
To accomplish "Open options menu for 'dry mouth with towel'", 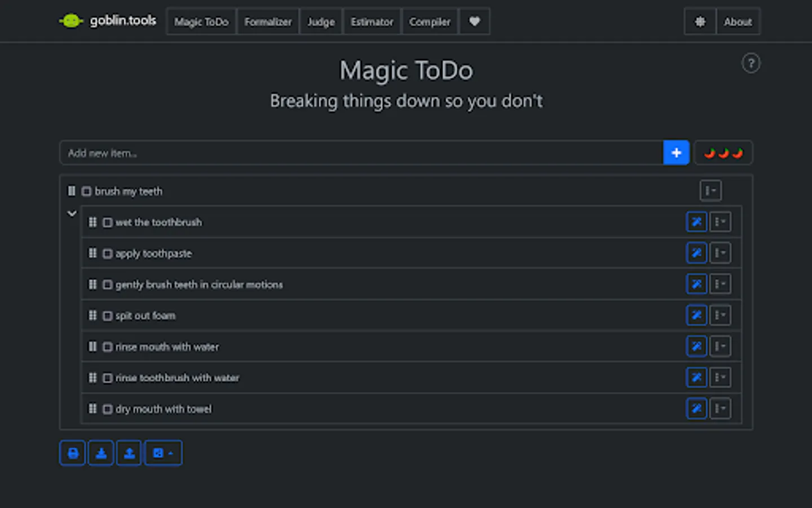I will coord(720,408).
